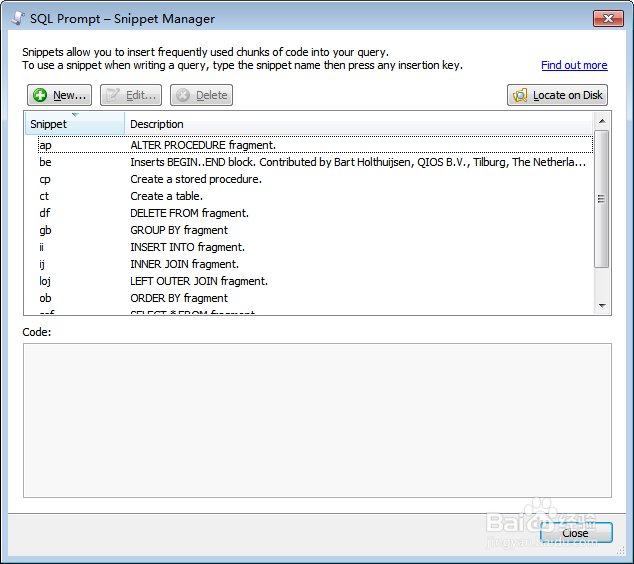This screenshot has width=634, height=564.
Task: Click 'ALTER PROCEDURE fragment.' description
Action: (x=203, y=145)
